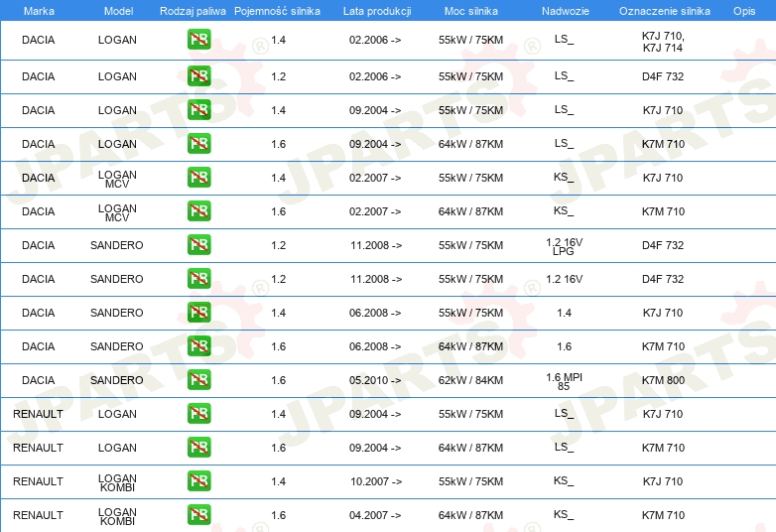This screenshot has width=776, height=532.
Task: Select '64kW / 87KM' cell in Logan MCV row
Action: point(470,211)
